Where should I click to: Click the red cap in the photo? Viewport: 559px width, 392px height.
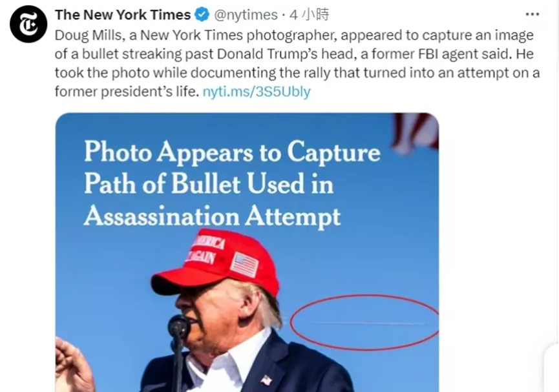point(216,262)
